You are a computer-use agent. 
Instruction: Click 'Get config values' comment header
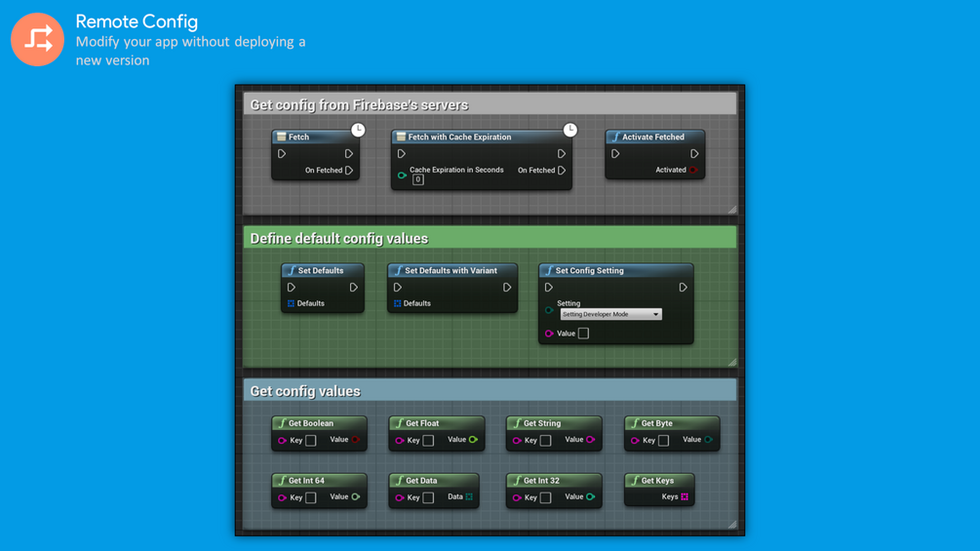coord(490,390)
